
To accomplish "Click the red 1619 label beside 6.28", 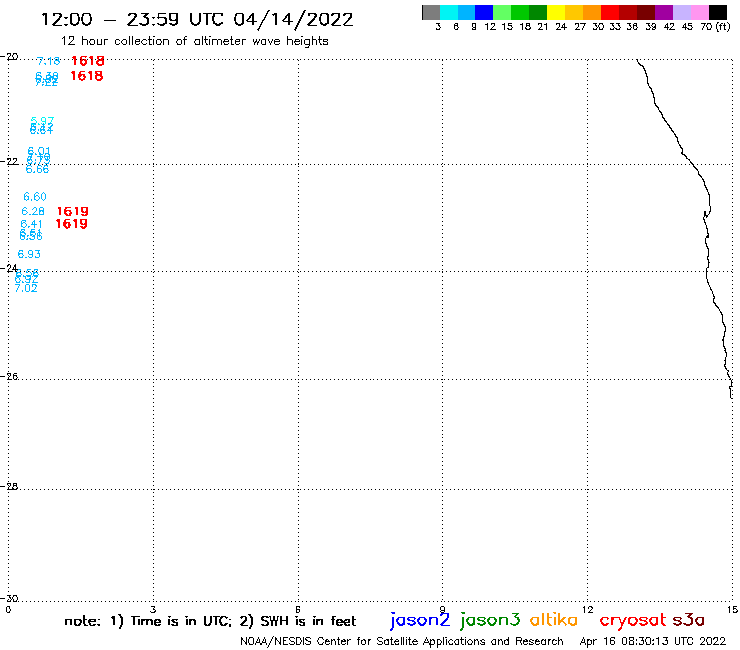I will tap(73, 211).
